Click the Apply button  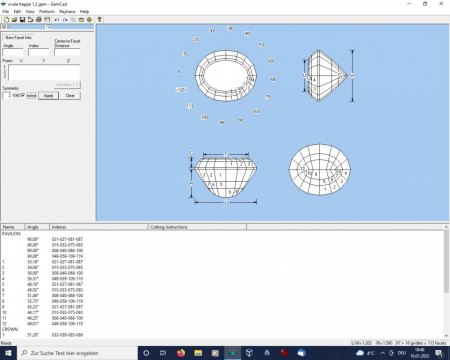(x=49, y=96)
